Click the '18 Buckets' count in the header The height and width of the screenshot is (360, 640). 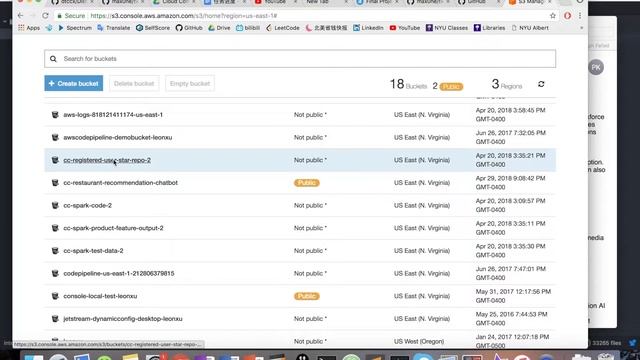[x=408, y=84]
